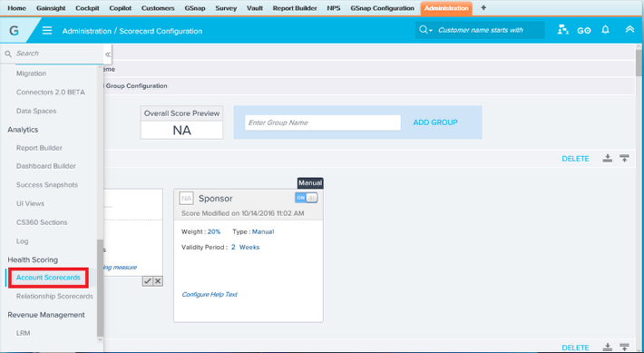Open Log in the sidebar
The height and width of the screenshot is (353, 644).
pyautogui.click(x=22, y=241)
